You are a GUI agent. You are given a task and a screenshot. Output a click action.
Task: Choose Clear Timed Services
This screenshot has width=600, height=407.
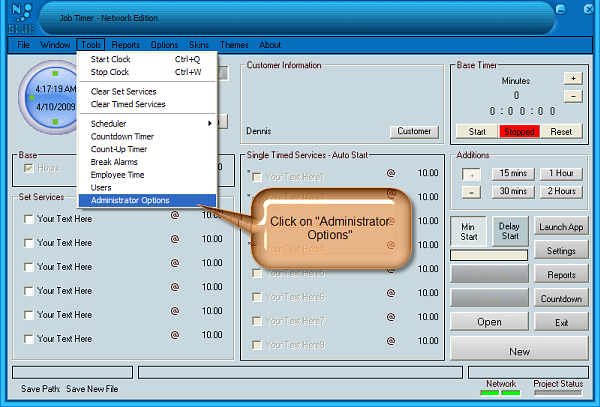click(148, 104)
